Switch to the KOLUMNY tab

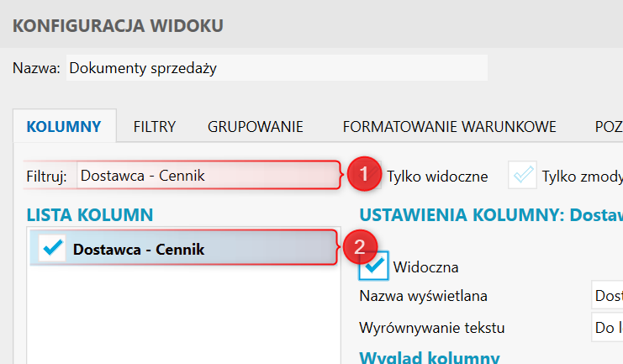click(64, 127)
